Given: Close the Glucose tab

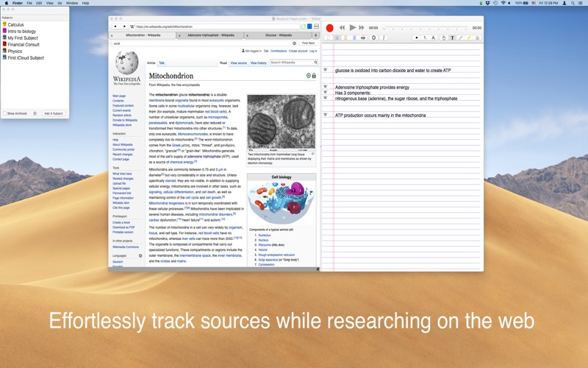Looking at the screenshot, I should tap(247, 35).
